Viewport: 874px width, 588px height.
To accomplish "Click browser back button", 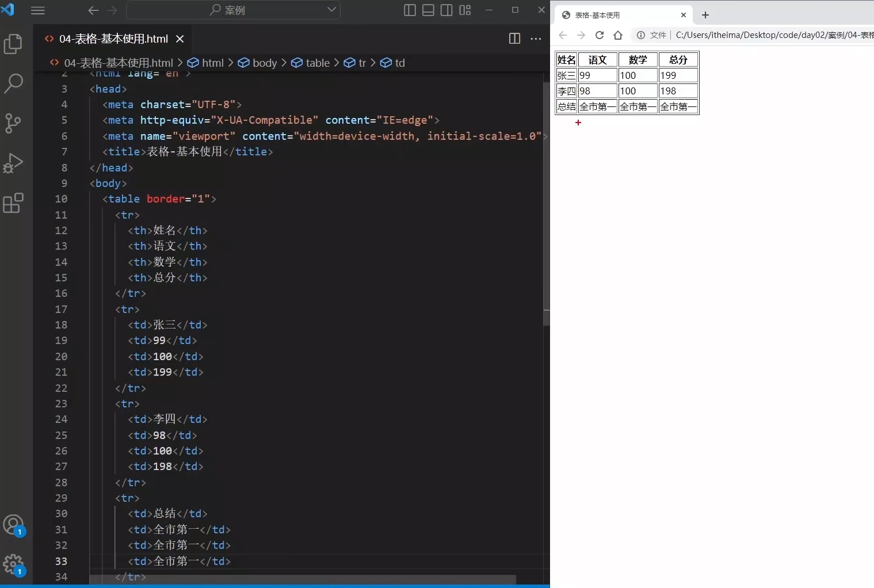I will (563, 35).
